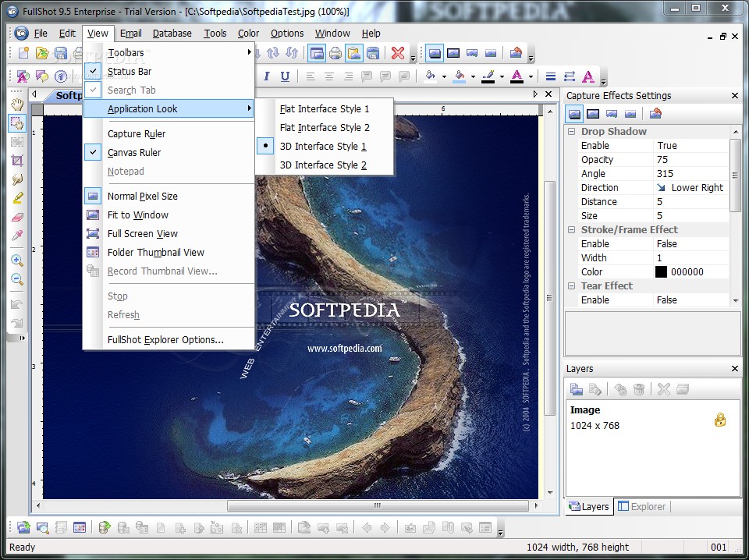Viewport: 749px width, 560px height.
Task: Open the Options menu
Action: point(287,34)
